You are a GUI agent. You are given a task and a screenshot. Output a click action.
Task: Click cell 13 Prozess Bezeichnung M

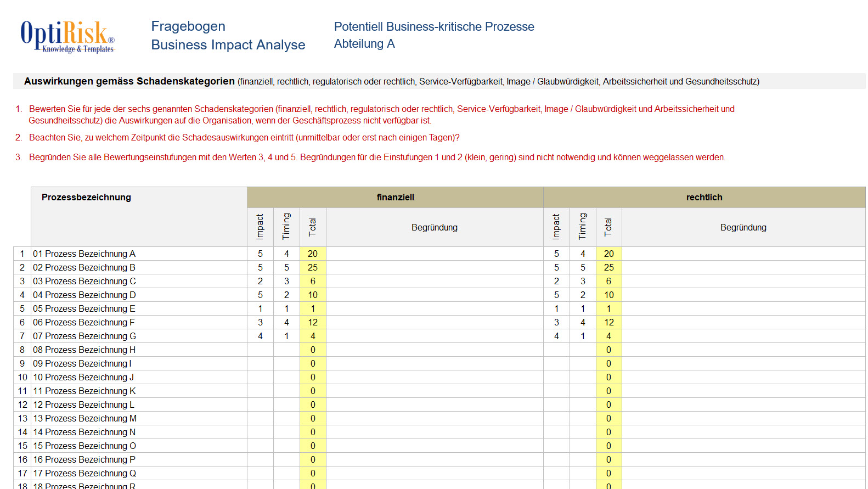click(x=139, y=418)
